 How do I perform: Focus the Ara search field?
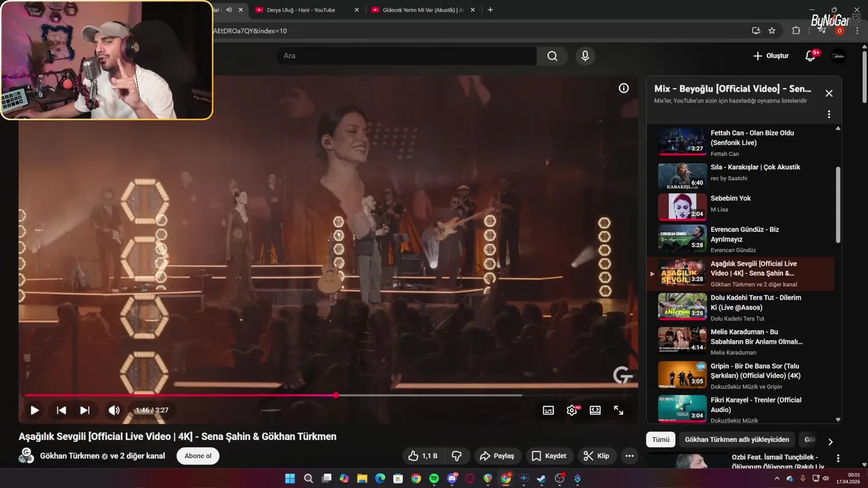click(x=406, y=56)
